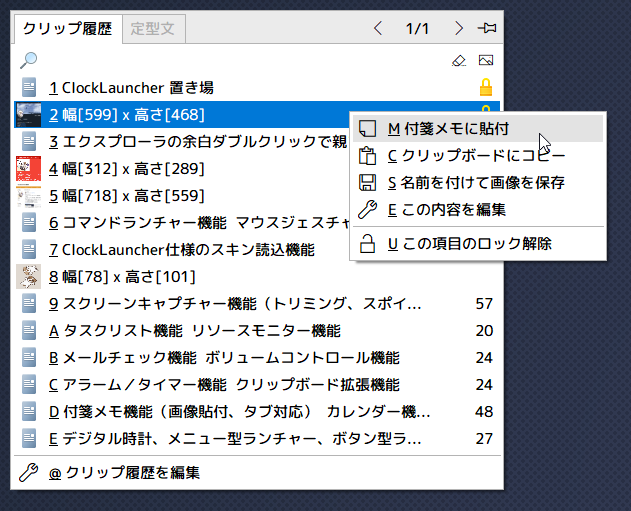Click wrench edit icon in context menu
The width and height of the screenshot is (631, 511).
click(x=367, y=210)
